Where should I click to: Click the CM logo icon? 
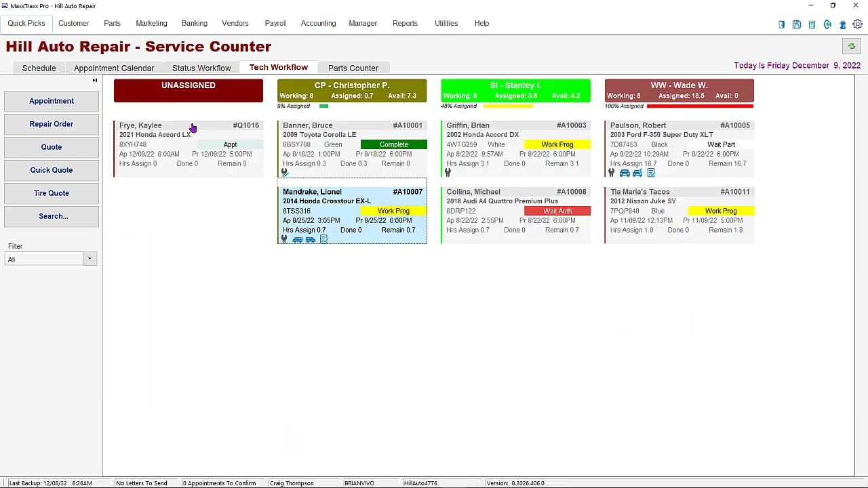pos(827,24)
